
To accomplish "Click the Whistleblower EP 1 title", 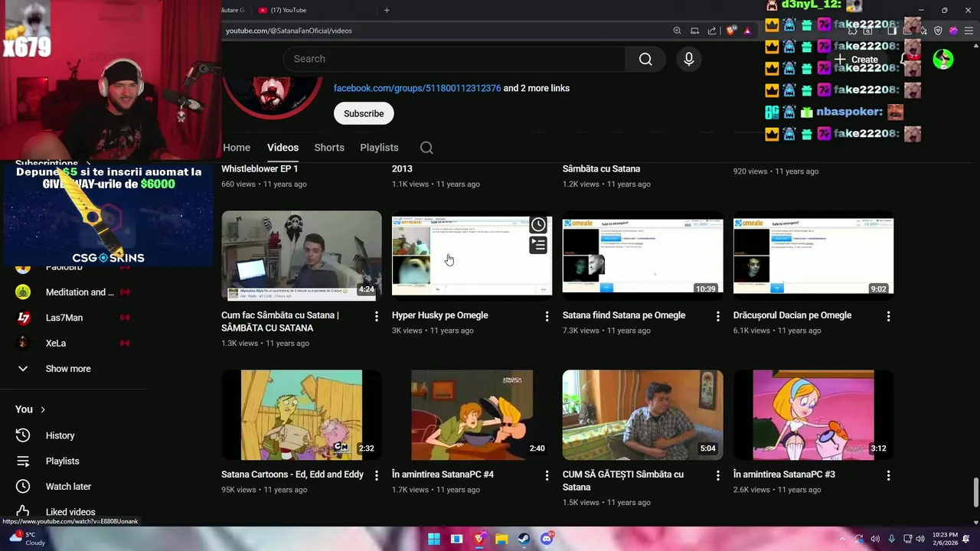I will tap(260, 169).
